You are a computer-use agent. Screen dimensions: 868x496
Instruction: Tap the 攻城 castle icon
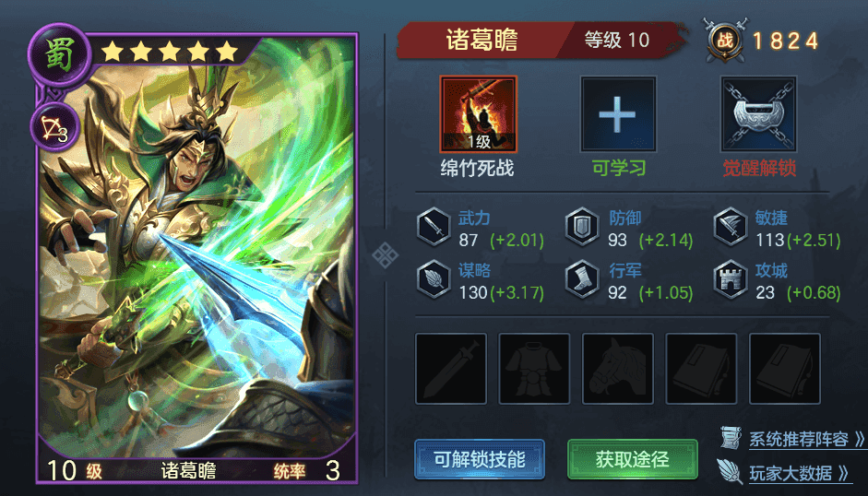click(731, 279)
